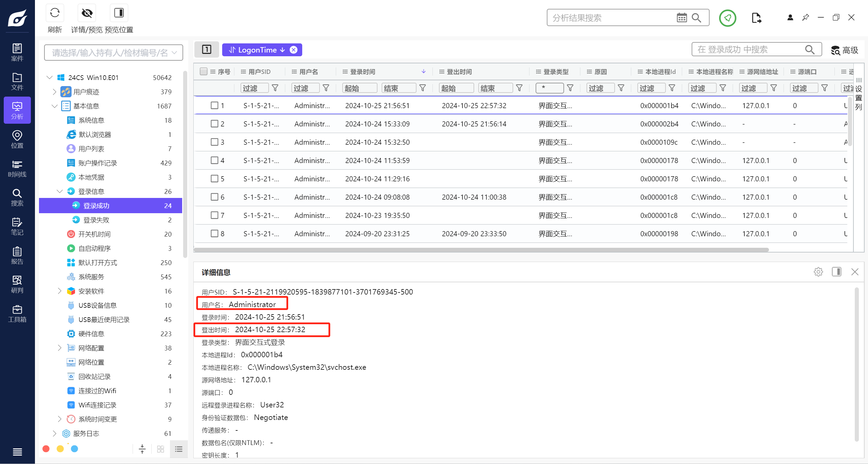Check the checkbox for row 1
868x464 pixels.
(x=214, y=105)
